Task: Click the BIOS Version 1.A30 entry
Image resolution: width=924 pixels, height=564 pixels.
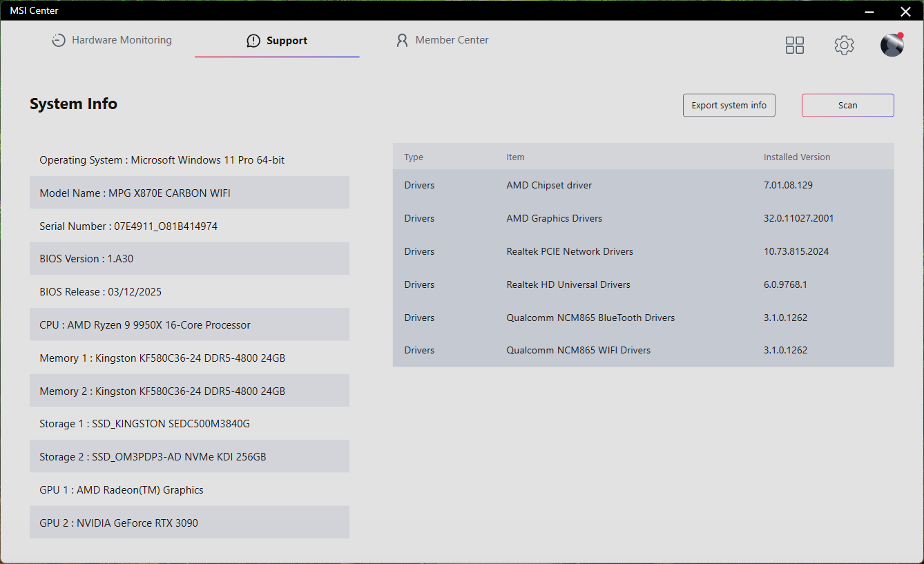Action: 189,259
